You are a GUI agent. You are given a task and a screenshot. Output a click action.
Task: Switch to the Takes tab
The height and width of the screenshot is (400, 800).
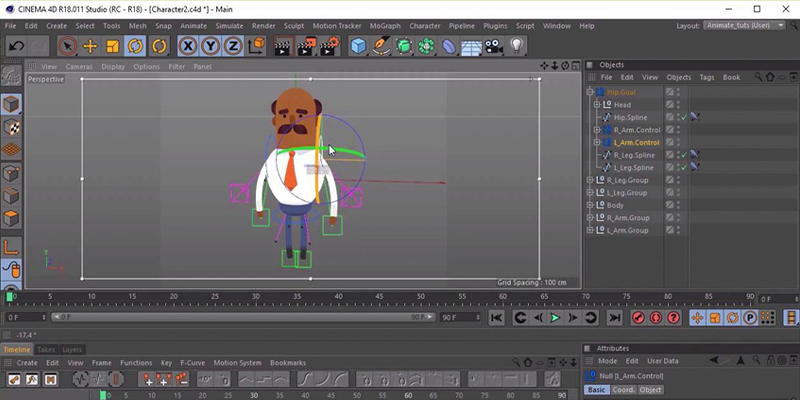(46, 349)
